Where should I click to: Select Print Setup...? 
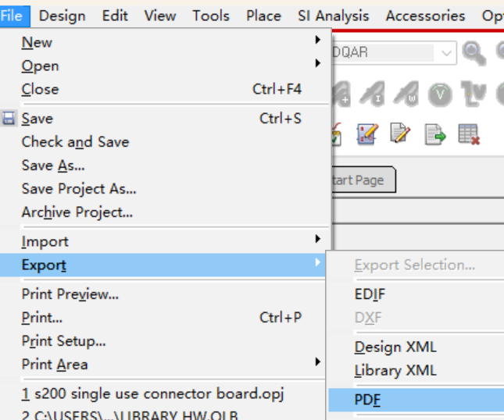coord(163,341)
